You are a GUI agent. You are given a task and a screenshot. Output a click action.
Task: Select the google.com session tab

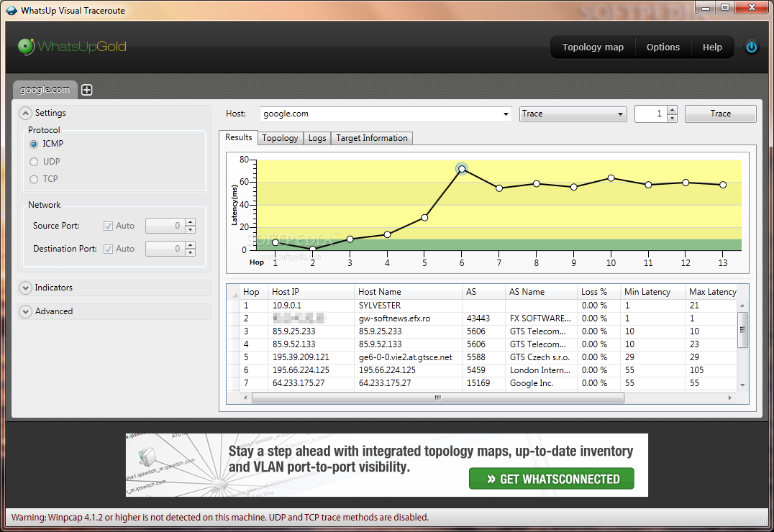45,89
